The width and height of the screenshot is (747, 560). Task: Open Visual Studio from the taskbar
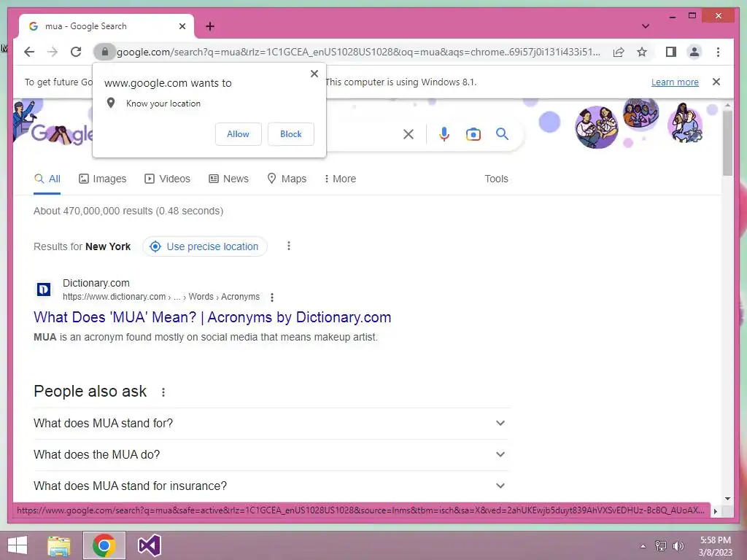[149, 545]
